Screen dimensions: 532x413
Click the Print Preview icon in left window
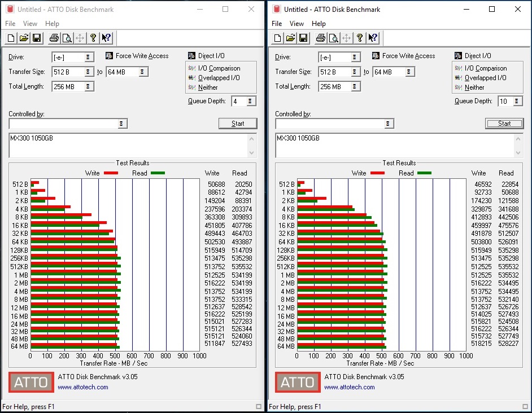tap(67, 38)
